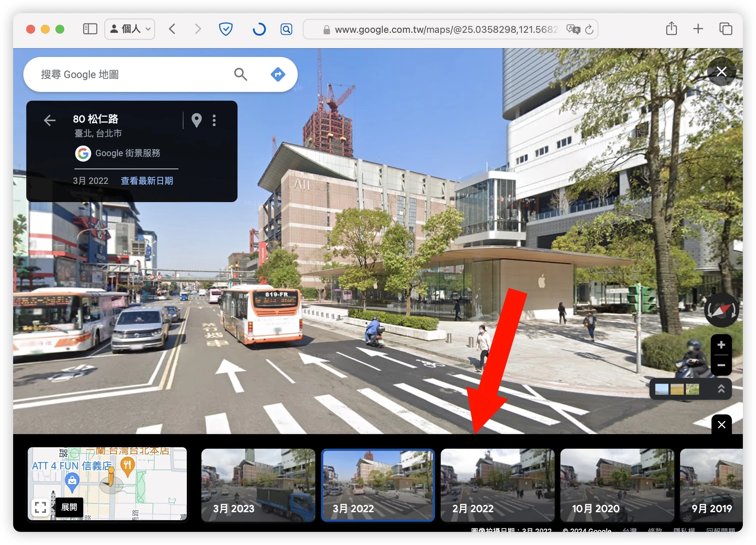The image size is (756, 545).
Task: Click ATT 4 FUN 信義店 map label
Action: point(72,465)
